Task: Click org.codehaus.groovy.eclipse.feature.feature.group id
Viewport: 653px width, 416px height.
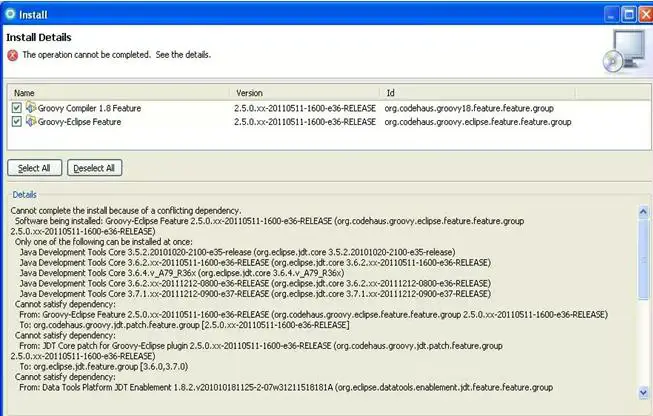Action: 478,122
